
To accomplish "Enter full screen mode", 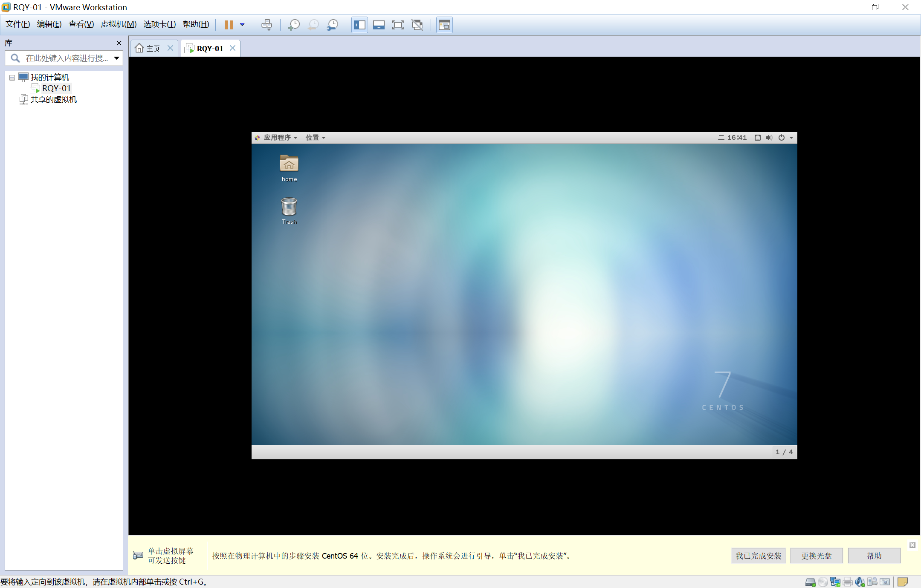I will pos(398,25).
